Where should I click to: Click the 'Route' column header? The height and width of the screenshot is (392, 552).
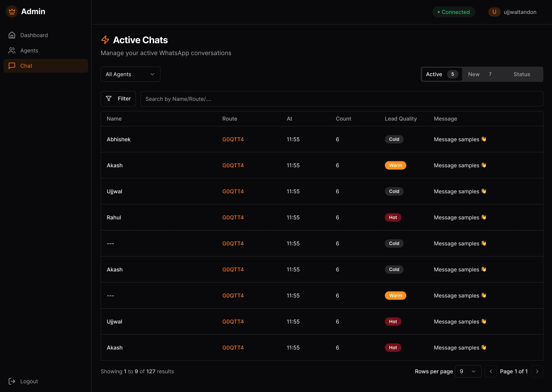tap(230, 119)
